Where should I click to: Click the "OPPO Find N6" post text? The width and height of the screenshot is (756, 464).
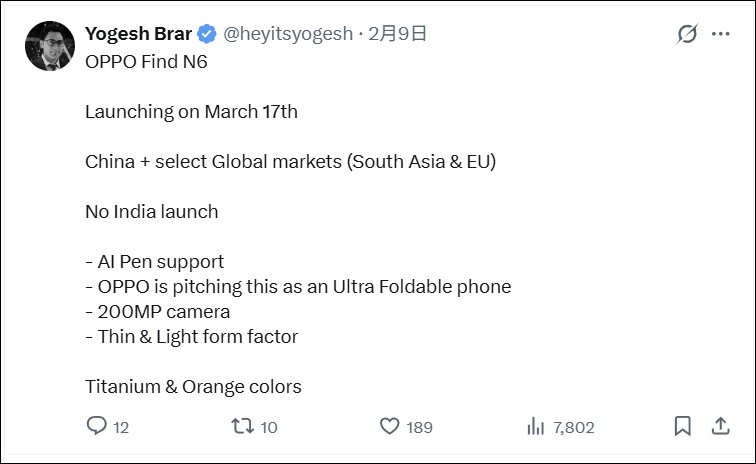pyautogui.click(x=146, y=61)
